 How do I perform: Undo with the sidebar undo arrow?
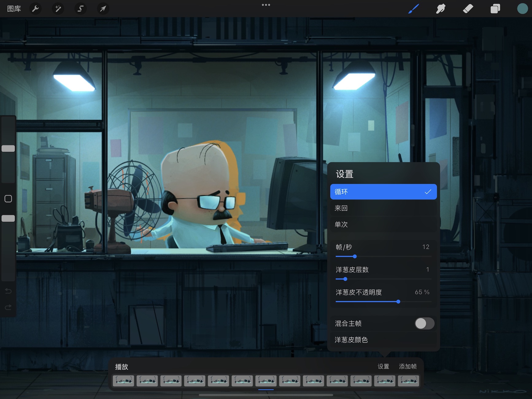pos(8,291)
